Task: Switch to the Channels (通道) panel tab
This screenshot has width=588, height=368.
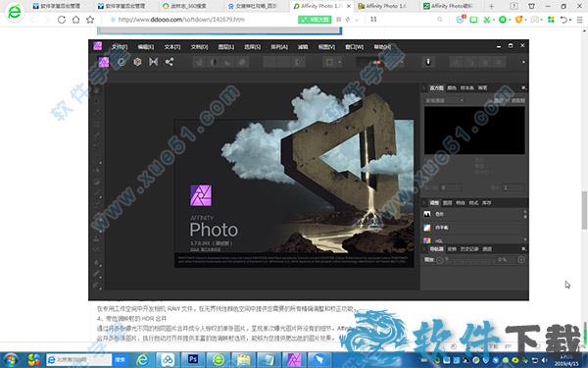Action: (x=487, y=249)
